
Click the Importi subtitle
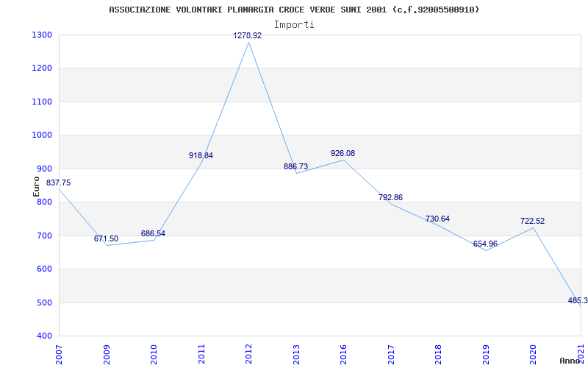[x=294, y=25]
